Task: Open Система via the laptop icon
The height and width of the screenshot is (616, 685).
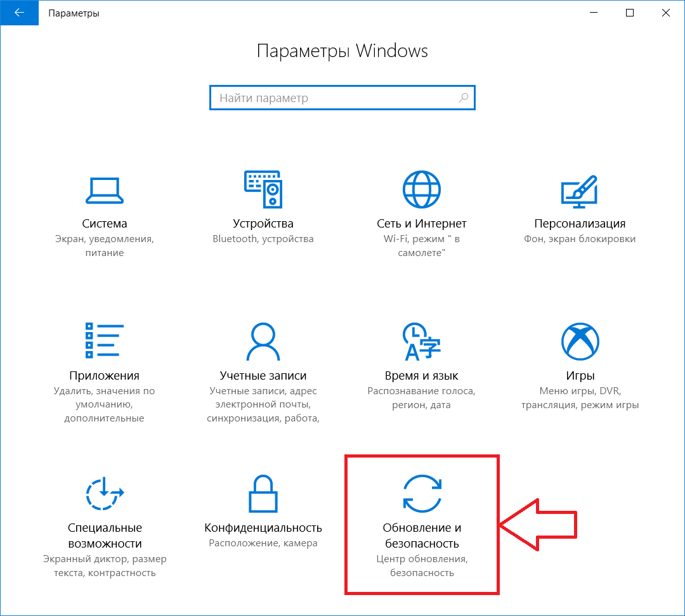Action: click(x=105, y=189)
